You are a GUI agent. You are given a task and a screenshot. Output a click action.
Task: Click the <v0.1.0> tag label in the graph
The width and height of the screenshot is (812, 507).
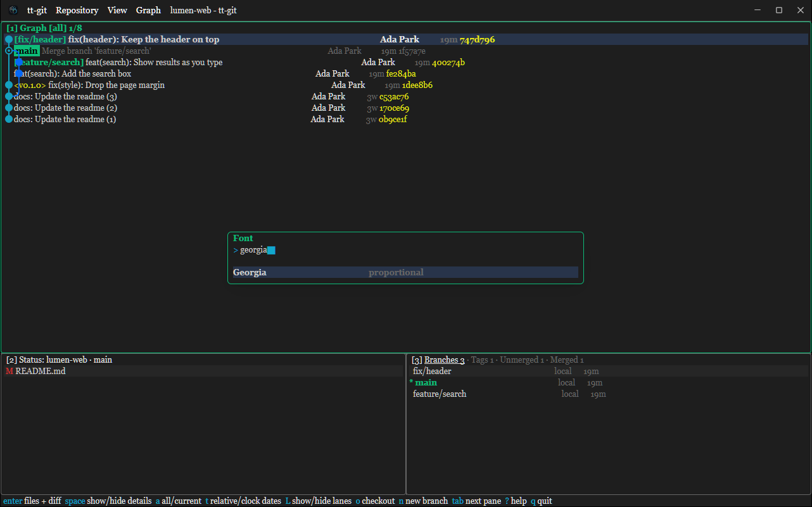[30, 85]
